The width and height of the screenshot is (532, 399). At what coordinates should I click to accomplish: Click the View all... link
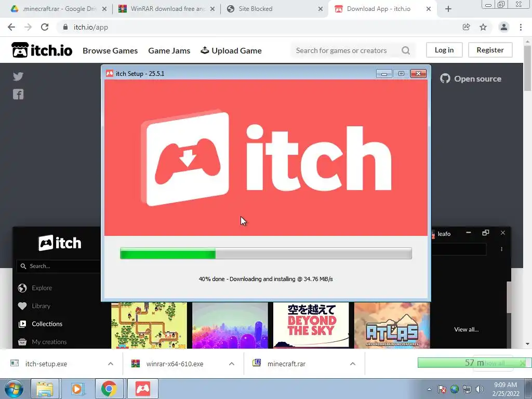466,329
